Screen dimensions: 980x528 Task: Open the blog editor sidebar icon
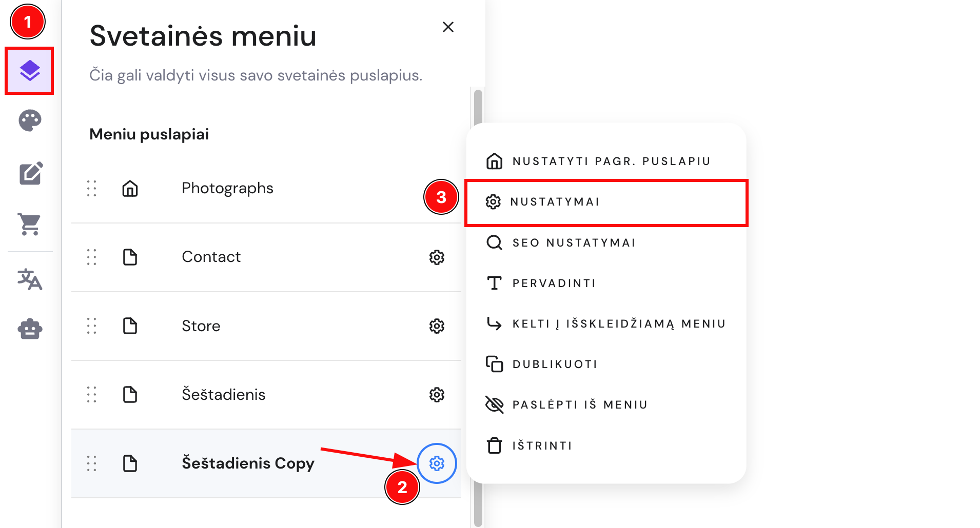(31, 174)
